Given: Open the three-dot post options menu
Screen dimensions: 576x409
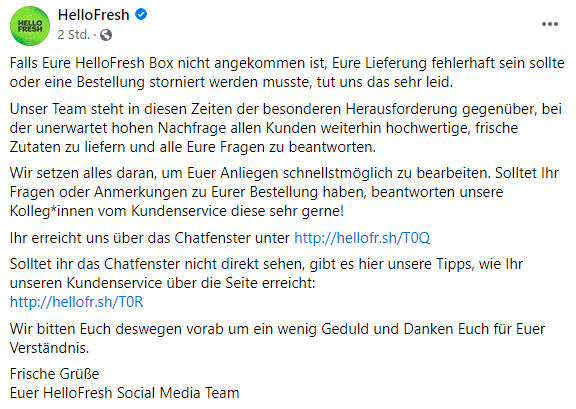Looking at the screenshot, I should tap(550, 24).
